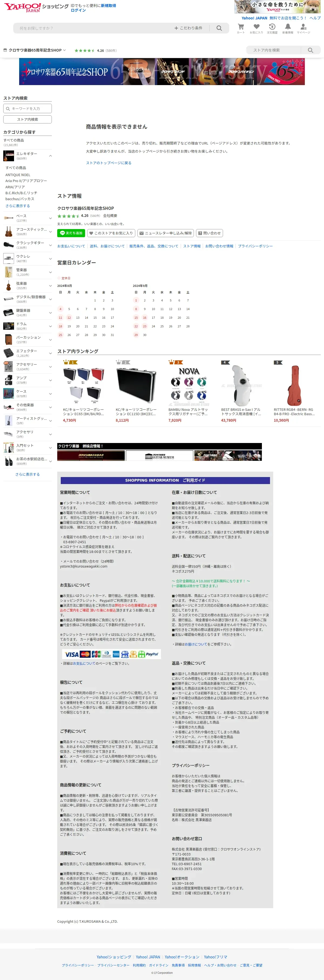
Task: Click the 会社概要 link
Action: click(x=110, y=216)
